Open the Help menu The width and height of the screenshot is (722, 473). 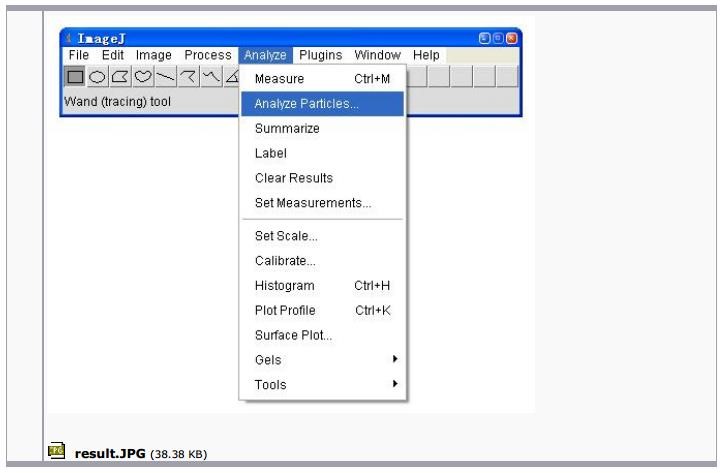click(x=426, y=55)
